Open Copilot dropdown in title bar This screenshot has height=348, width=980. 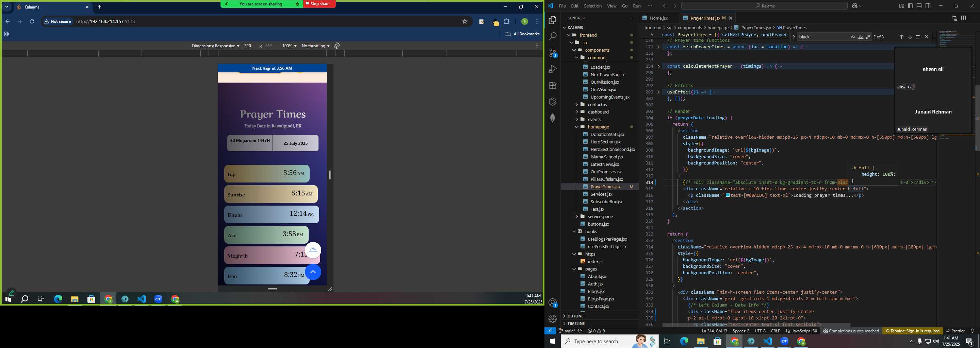[856, 6]
